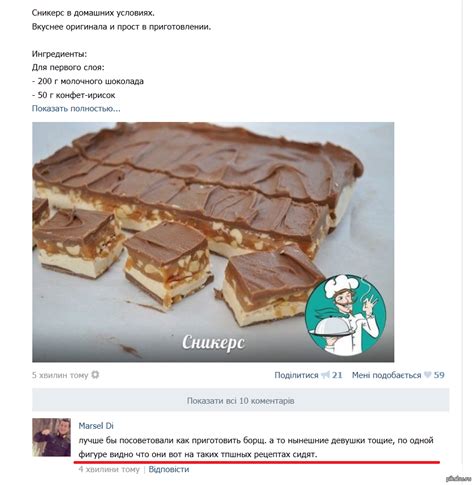The height and width of the screenshot is (485, 474).
Task: Click the comment text by Marsel Di
Action: tap(256, 447)
